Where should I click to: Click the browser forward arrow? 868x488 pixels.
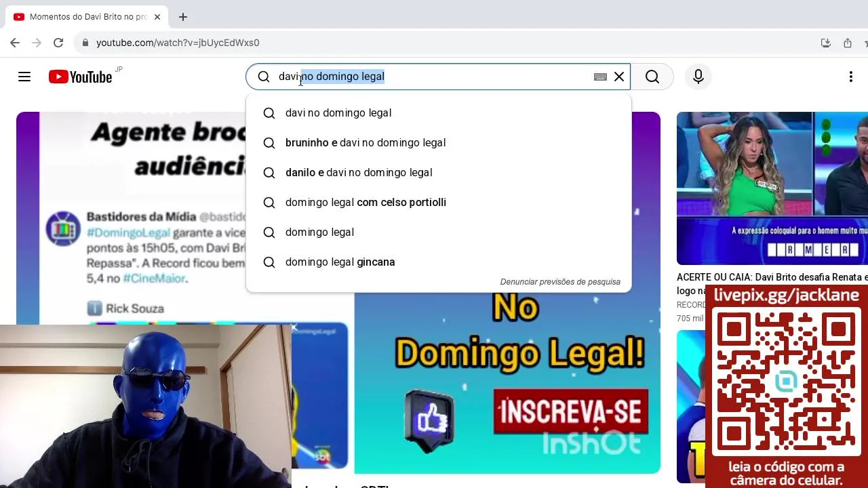(37, 43)
